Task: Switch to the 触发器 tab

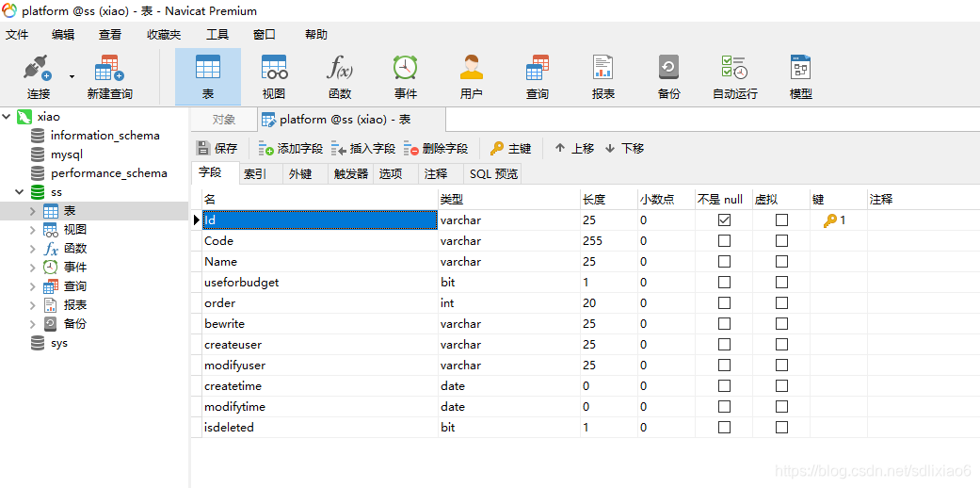Action: point(351,174)
